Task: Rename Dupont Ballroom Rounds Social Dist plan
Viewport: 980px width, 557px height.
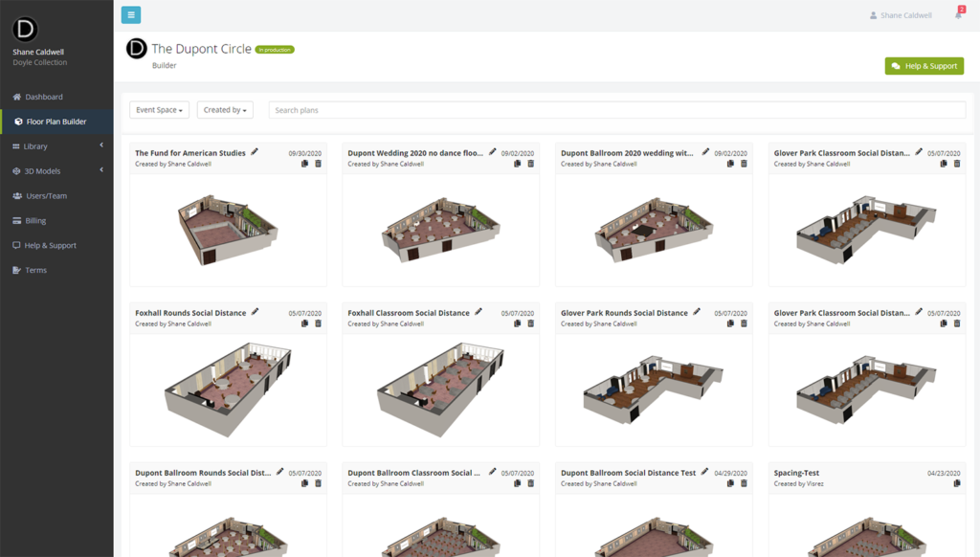Action: [280, 472]
